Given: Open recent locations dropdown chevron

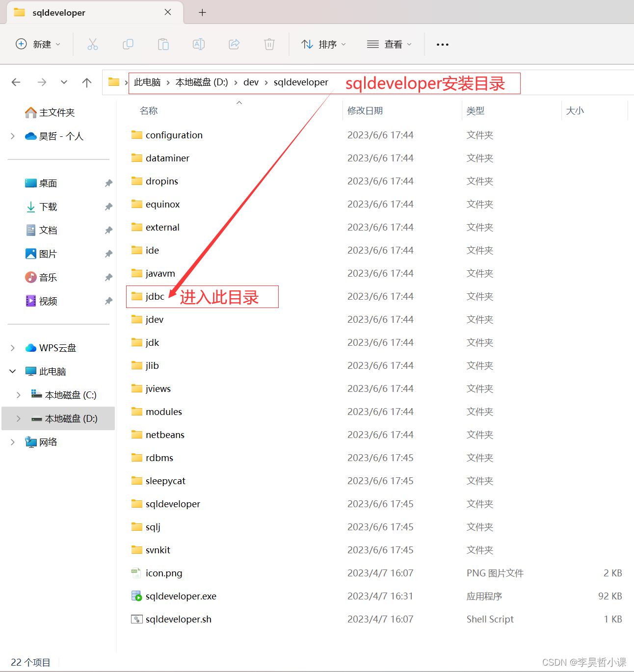Looking at the screenshot, I should click(64, 82).
